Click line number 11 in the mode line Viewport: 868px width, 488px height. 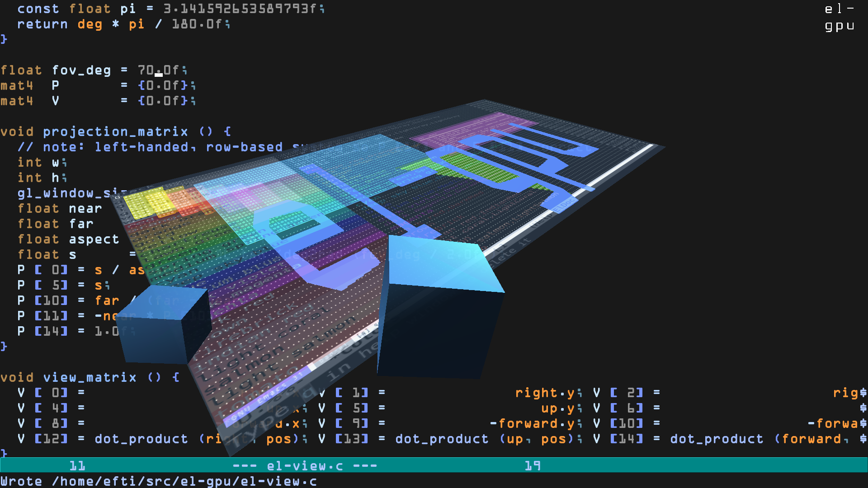coord(77,466)
